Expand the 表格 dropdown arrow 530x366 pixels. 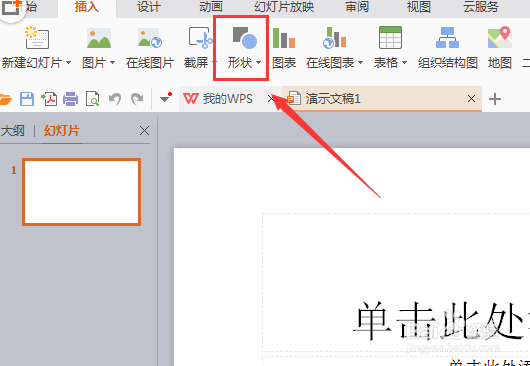[x=404, y=63]
